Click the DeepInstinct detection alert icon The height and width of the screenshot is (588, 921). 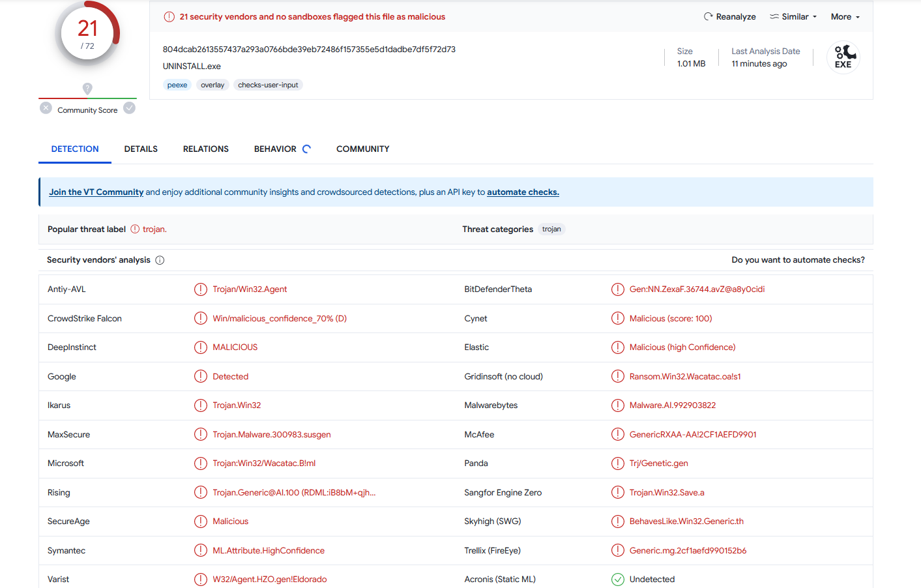click(201, 347)
